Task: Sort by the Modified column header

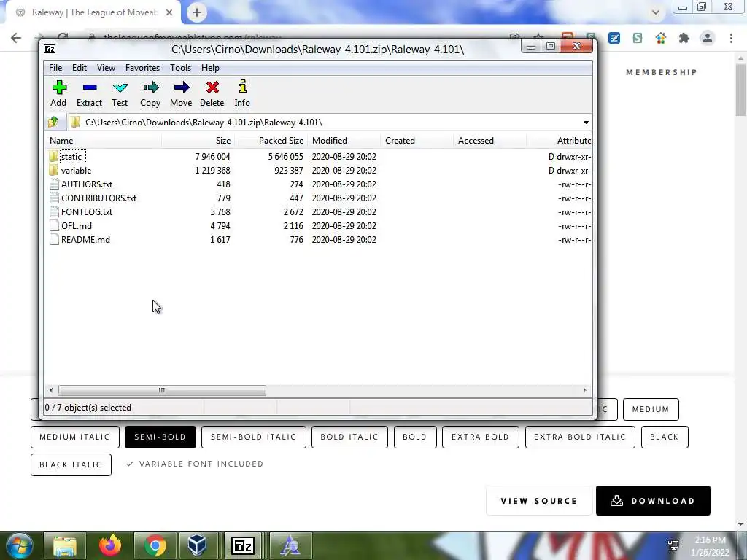Action: pyautogui.click(x=344, y=141)
